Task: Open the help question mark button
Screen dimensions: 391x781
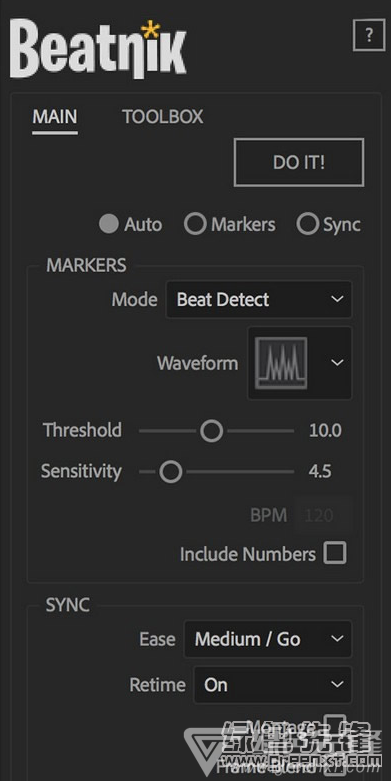Action: [369, 35]
